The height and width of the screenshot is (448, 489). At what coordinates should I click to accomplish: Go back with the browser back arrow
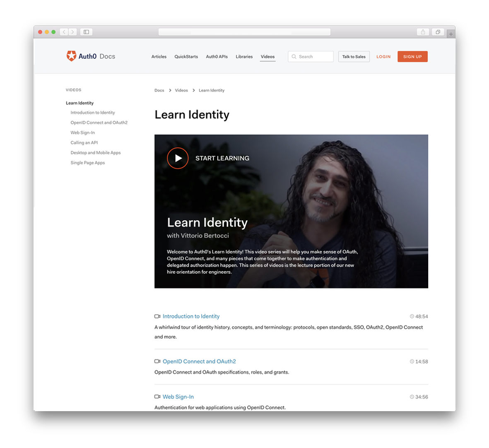[x=64, y=32]
